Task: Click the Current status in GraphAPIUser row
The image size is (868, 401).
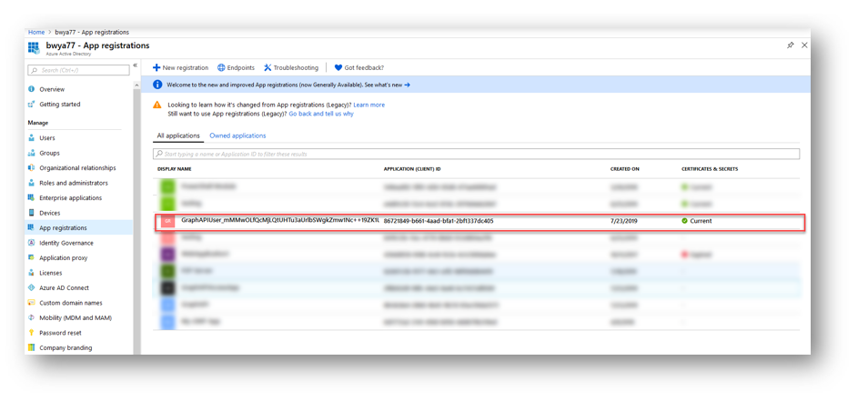Action: coord(697,221)
